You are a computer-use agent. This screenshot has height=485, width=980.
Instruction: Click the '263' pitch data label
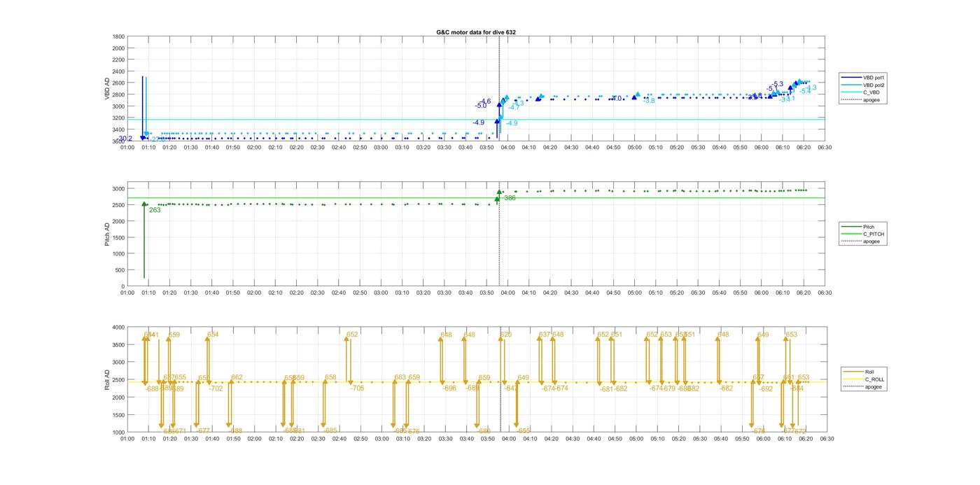(155, 210)
